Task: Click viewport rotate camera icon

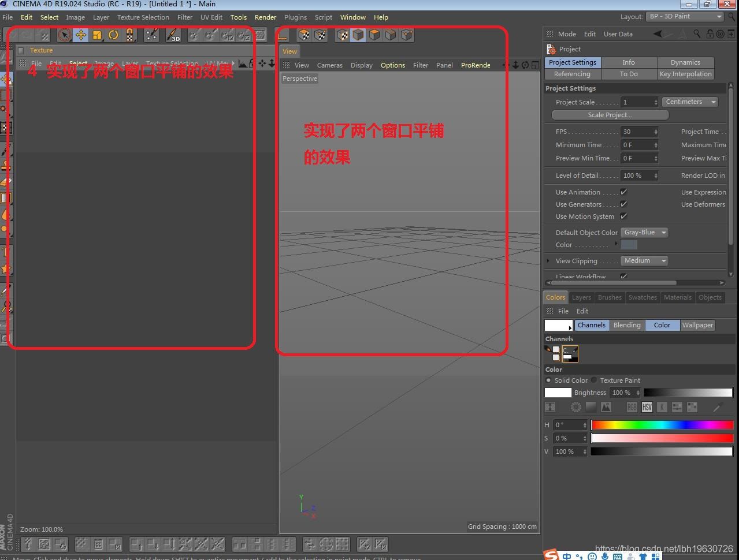Action: pyautogui.click(x=525, y=65)
